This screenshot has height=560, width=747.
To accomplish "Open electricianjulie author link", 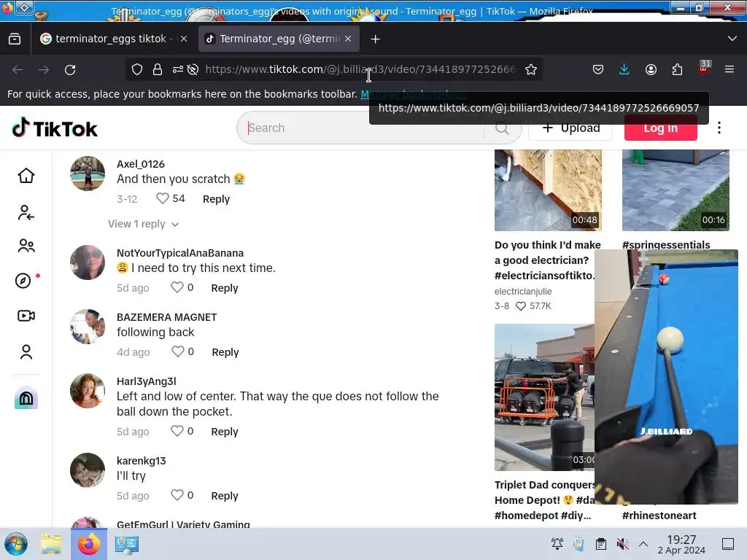I will (x=523, y=292).
